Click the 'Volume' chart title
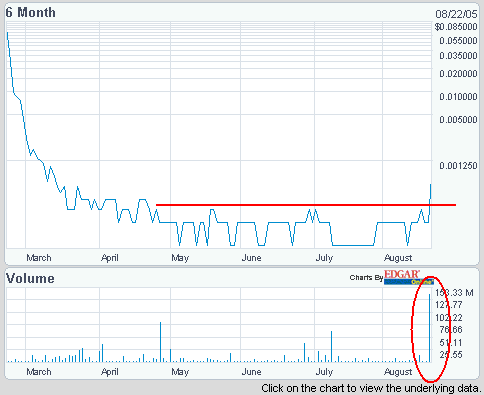484x395 pixels. point(30,279)
